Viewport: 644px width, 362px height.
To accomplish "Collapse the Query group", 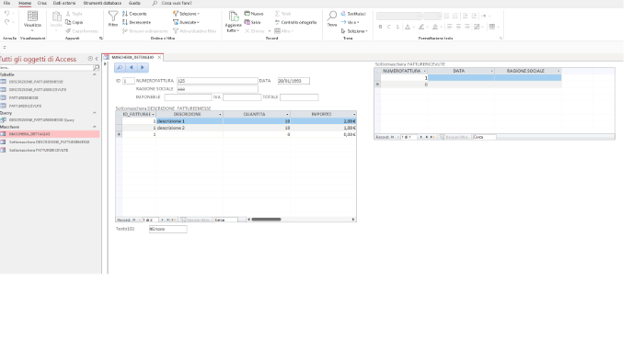I will click(95, 113).
